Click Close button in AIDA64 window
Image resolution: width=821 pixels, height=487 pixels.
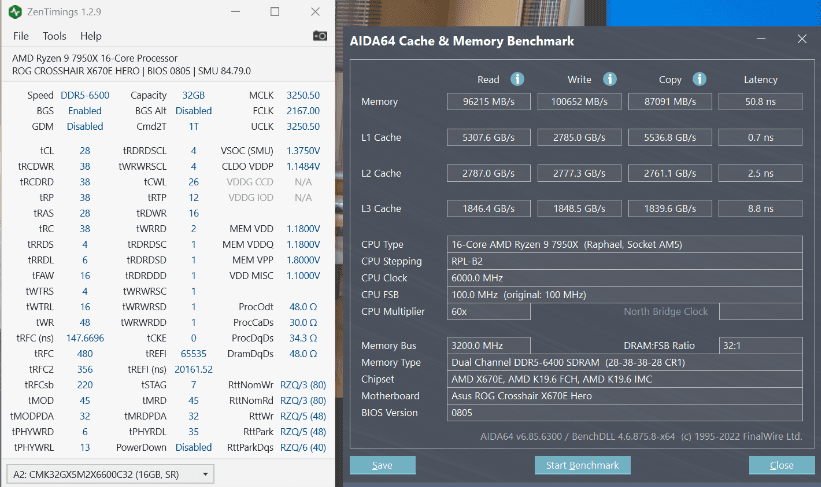tap(781, 465)
